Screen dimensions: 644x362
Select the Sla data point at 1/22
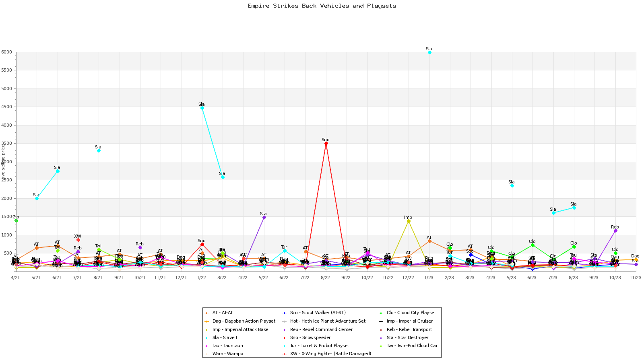(202, 108)
